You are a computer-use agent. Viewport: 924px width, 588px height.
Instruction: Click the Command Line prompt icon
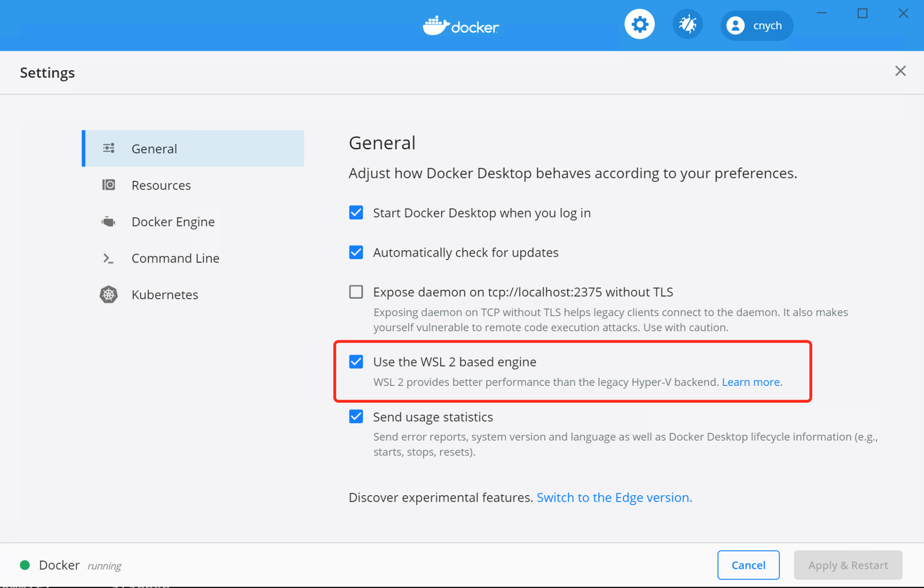point(108,258)
